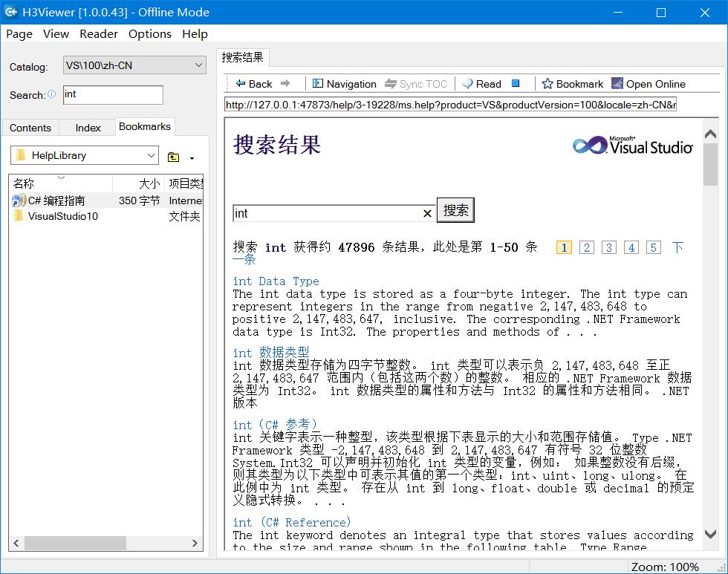Image resolution: width=728 pixels, height=574 pixels.
Task: Open the Help menu
Action: point(195,34)
